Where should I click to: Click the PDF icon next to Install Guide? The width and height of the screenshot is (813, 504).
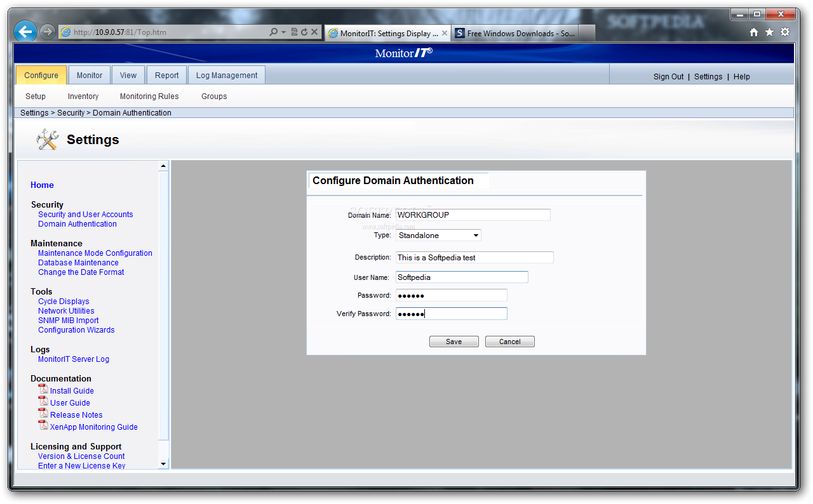click(43, 389)
